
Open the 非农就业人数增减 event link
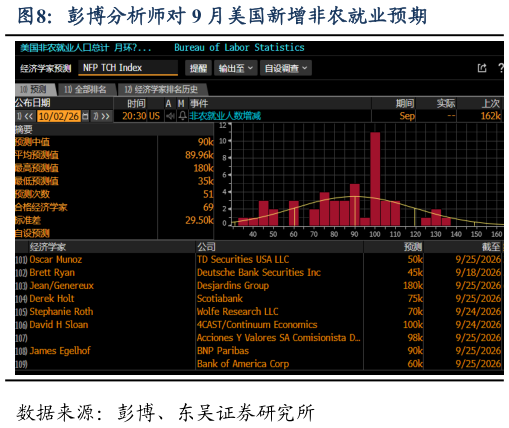(x=225, y=116)
